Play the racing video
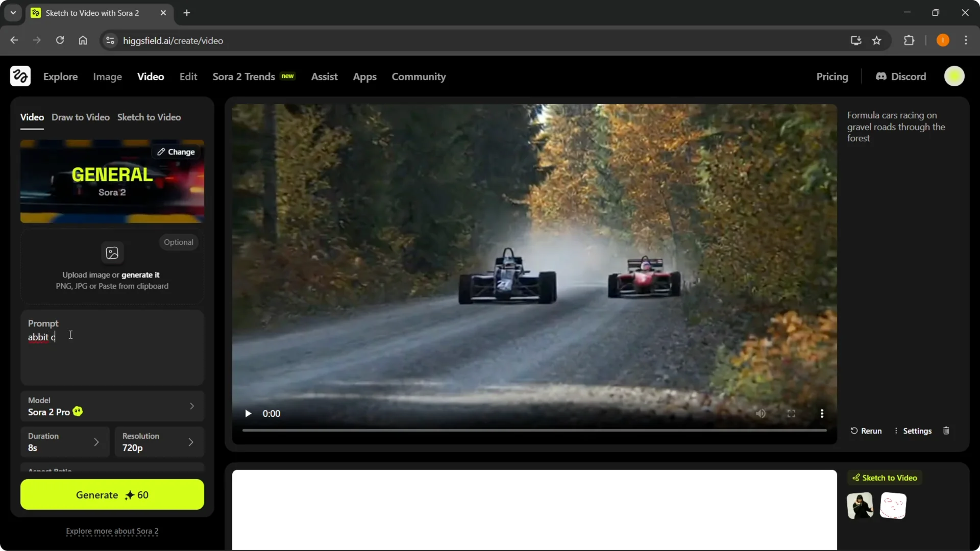 (x=248, y=413)
